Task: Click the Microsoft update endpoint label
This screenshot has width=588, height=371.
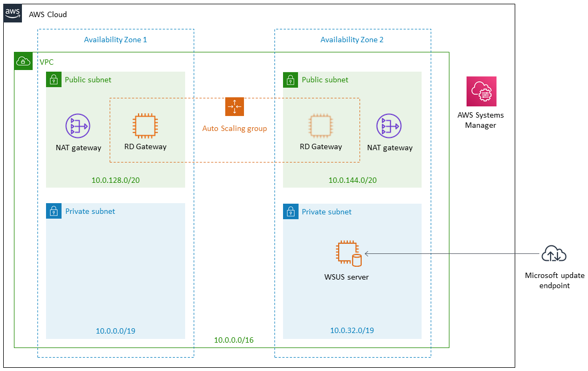Action: pyautogui.click(x=555, y=280)
